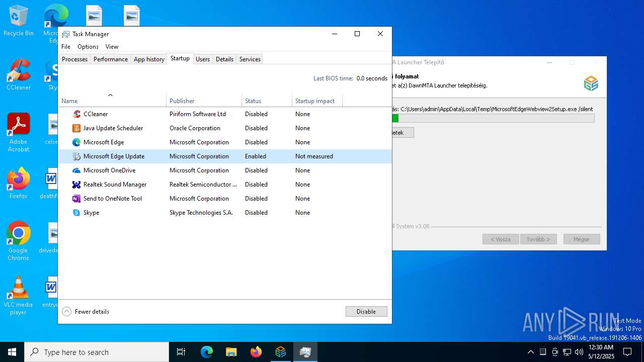Sort by the Name column header
The height and width of the screenshot is (362, 644).
tap(112, 100)
